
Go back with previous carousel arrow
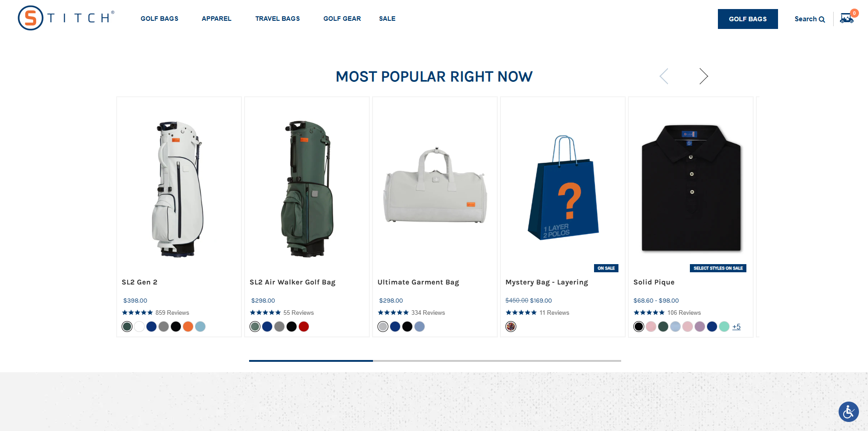coord(664,76)
